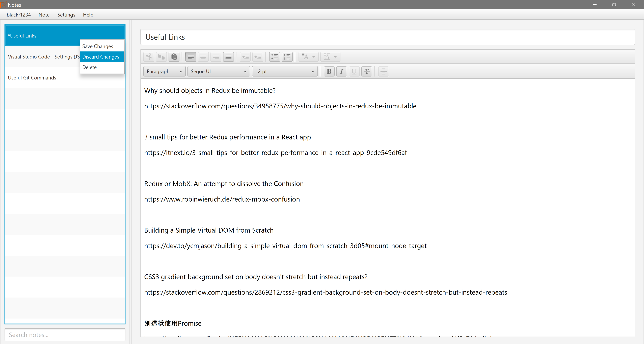Image resolution: width=644 pixels, height=344 pixels.
Task: Restore down the Notes window
Action: [x=614, y=5]
